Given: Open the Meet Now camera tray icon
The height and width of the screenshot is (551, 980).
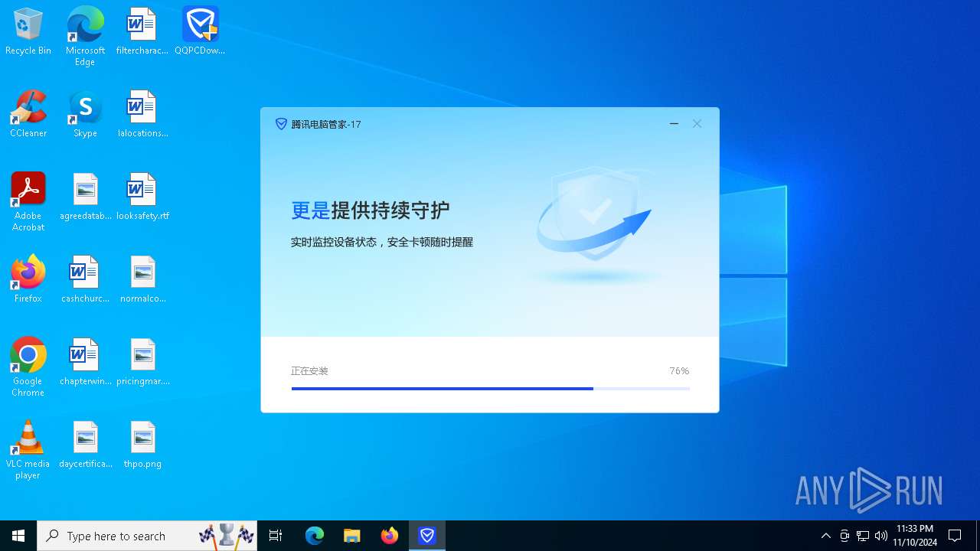Looking at the screenshot, I should click(x=844, y=536).
